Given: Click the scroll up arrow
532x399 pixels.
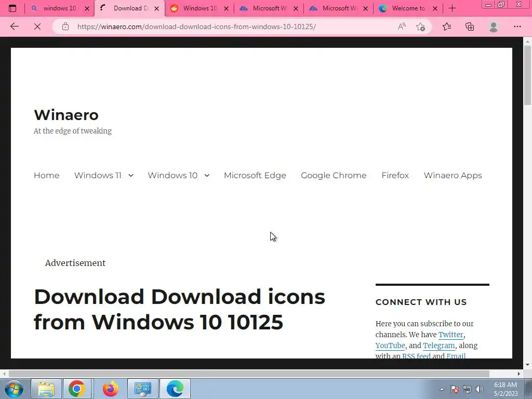Looking at the screenshot, I should [x=527, y=41].
